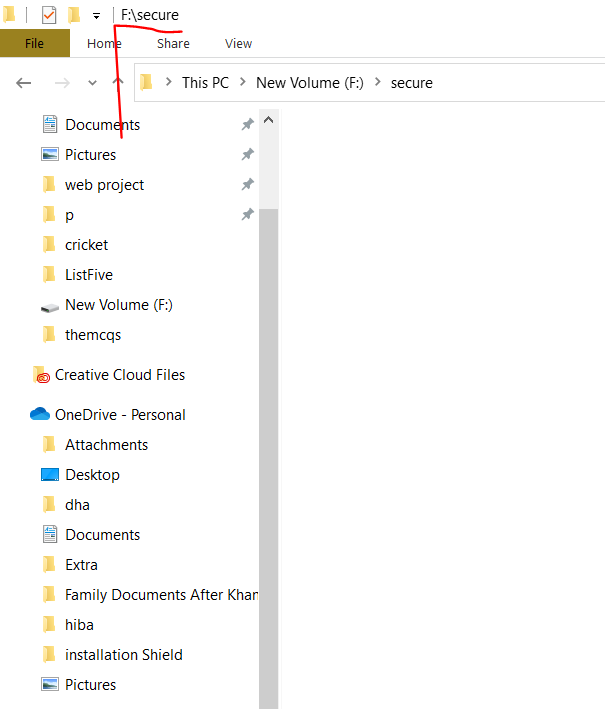Open Creative Cloud Files
The width and height of the screenshot is (605, 710).
pyautogui.click(x=120, y=375)
